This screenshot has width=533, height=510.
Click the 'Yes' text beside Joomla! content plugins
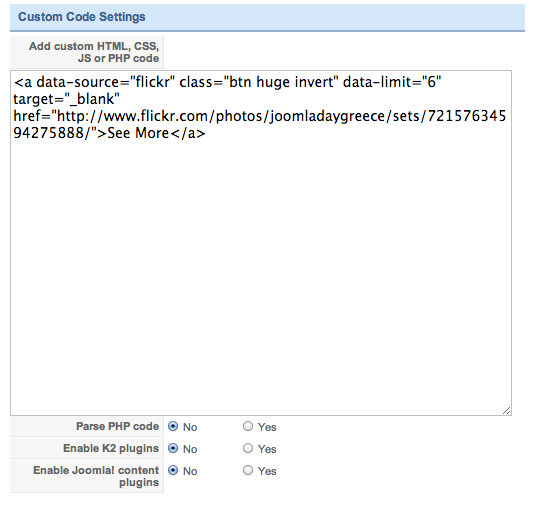pos(267,471)
